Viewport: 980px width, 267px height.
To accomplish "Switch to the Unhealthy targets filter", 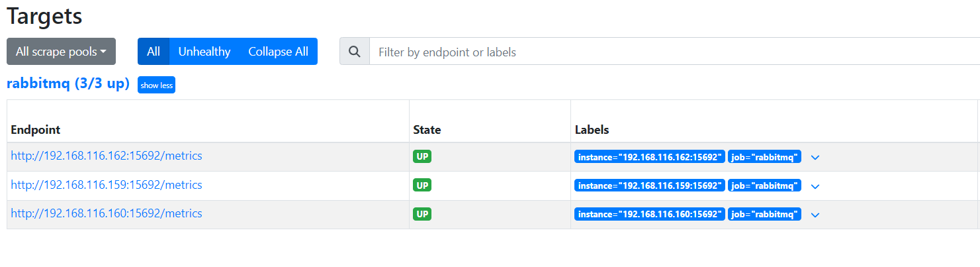I will pos(204,52).
